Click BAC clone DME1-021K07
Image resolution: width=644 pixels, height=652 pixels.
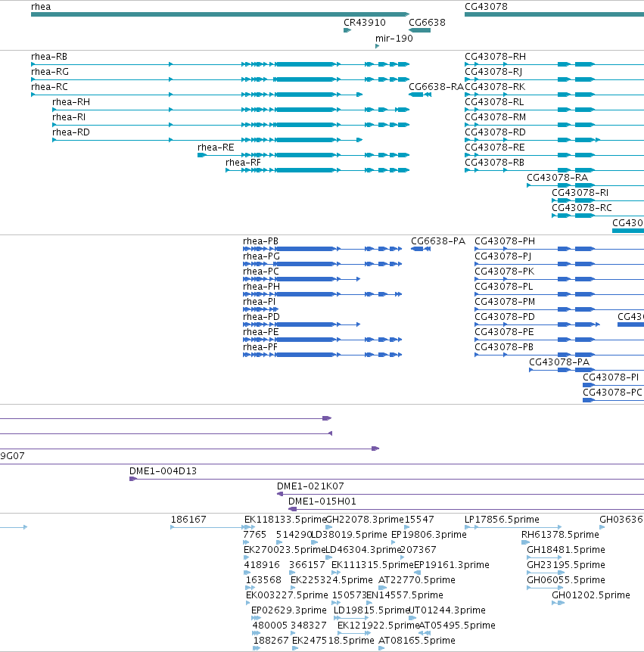pos(461,494)
